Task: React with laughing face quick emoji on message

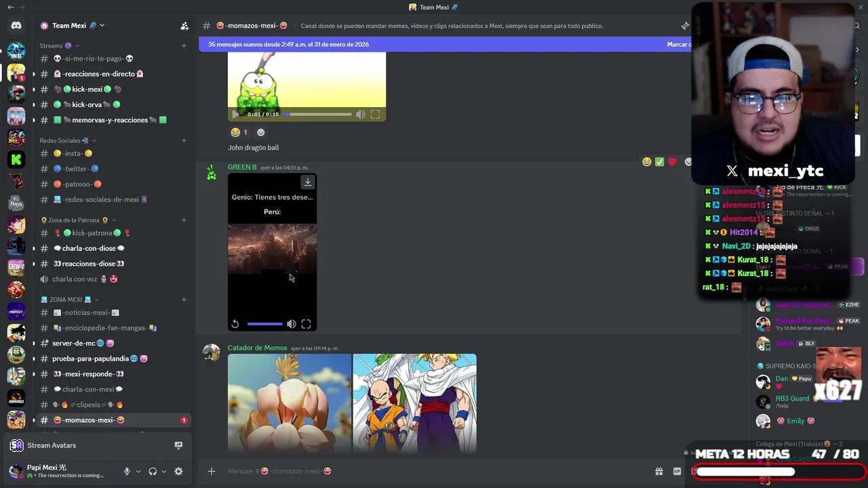Action: (646, 162)
